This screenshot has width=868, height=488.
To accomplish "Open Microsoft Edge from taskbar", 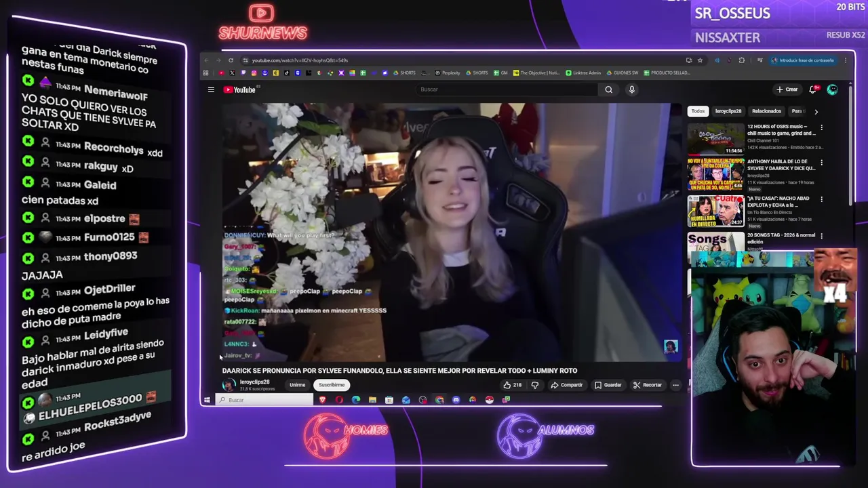I will pos(356,400).
